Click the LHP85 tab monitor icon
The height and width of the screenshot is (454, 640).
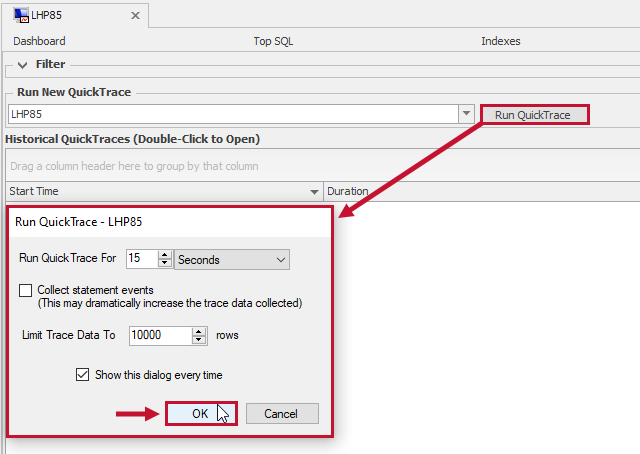coord(21,15)
